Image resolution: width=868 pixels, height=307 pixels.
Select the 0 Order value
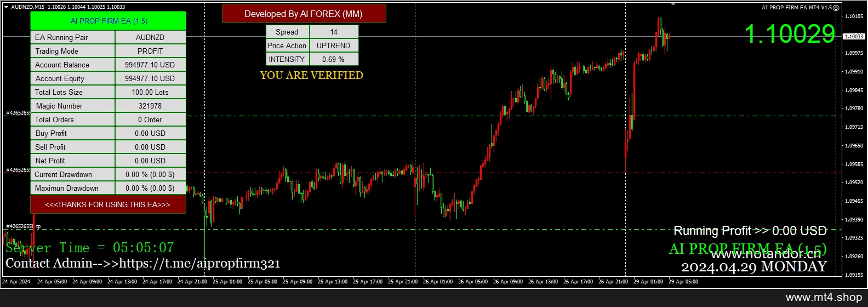(x=151, y=120)
